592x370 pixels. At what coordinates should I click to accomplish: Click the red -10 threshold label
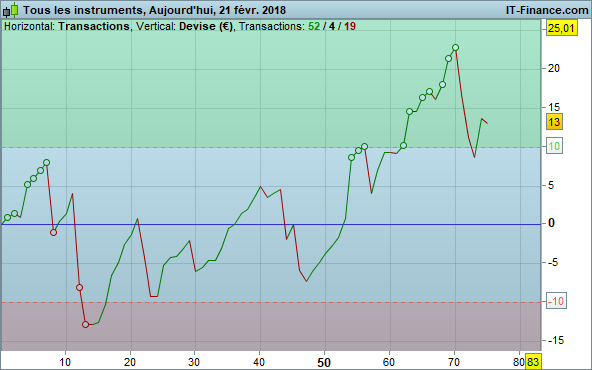(x=556, y=301)
